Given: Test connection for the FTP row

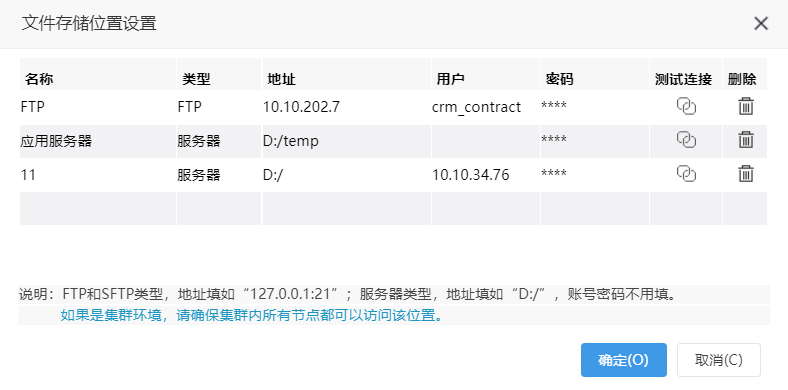Looking at the screenshot, I should pyautogui.click(x=686, y=107).
